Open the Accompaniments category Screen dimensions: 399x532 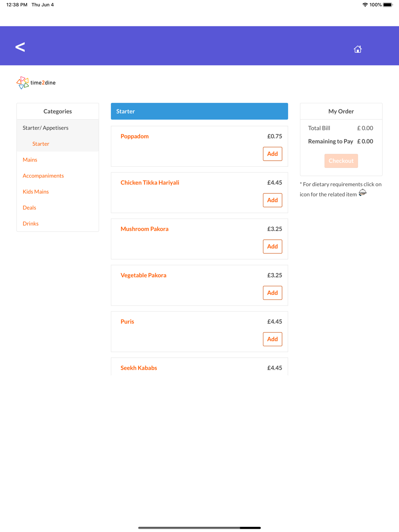coord(43,175)
